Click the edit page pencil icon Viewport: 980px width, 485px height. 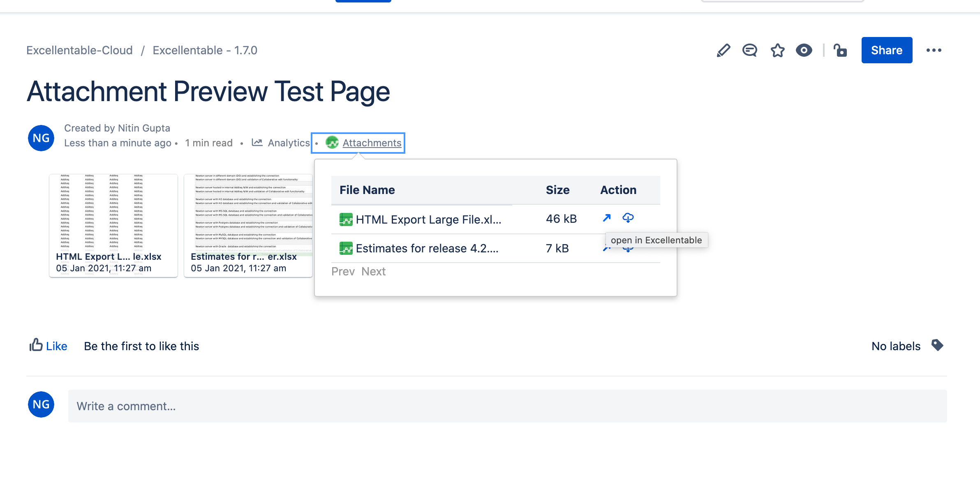723,50
